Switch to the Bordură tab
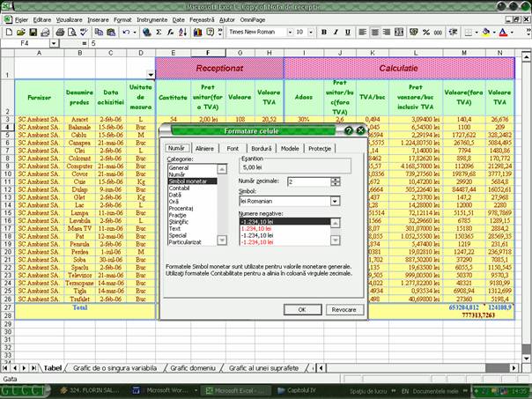532x399 pixels. pyautogui.click(x=262, y=148)
